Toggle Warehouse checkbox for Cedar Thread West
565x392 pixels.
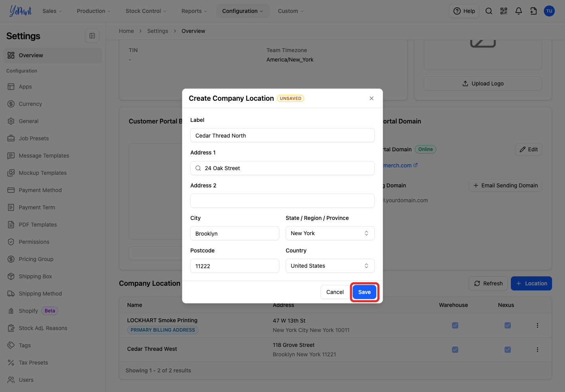(x=455, y=350)
